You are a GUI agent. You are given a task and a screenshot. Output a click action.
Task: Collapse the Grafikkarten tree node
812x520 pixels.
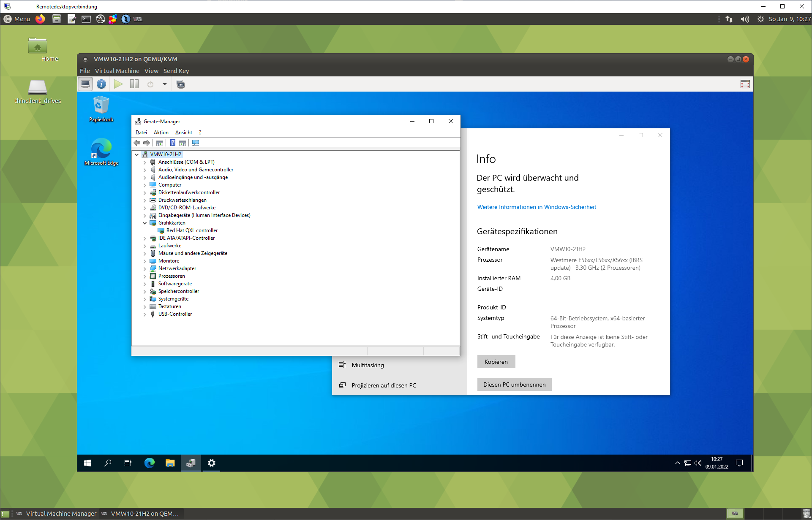[x=145, y=223]
